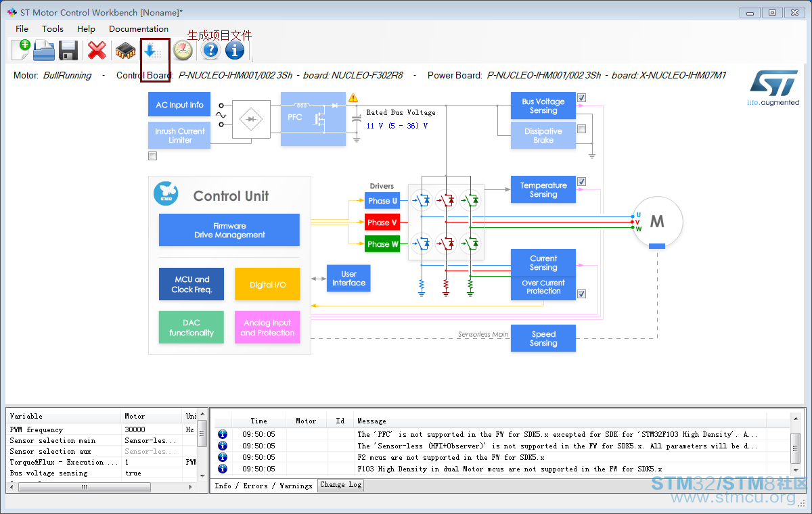Enable the Inrush Current Limiter checkbox
The image size is (812, 514).
[x=152, y=156]
